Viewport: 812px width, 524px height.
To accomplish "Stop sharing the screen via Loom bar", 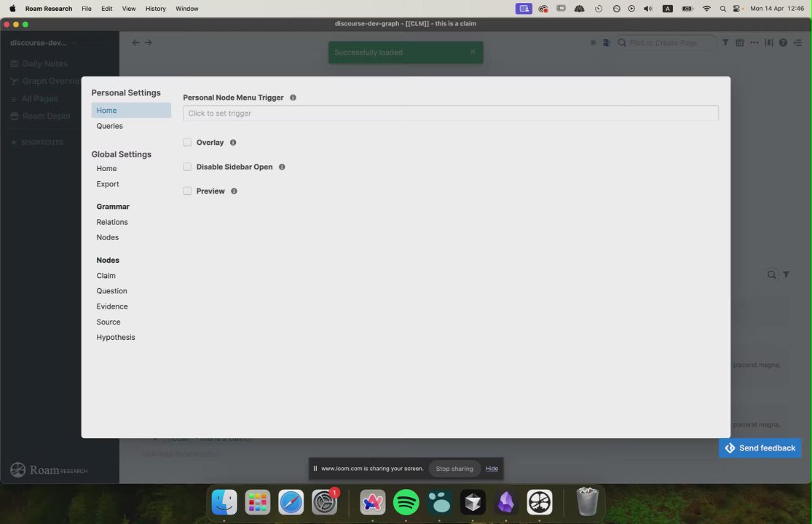I will tap(454, 469).
